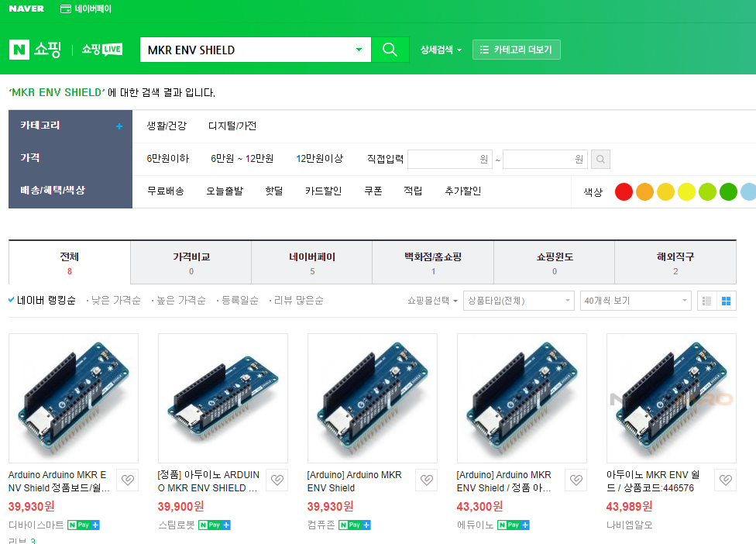Filter by 무료배송
The width and height of the screenshot is (756, 544).
(x=166, y=191)
